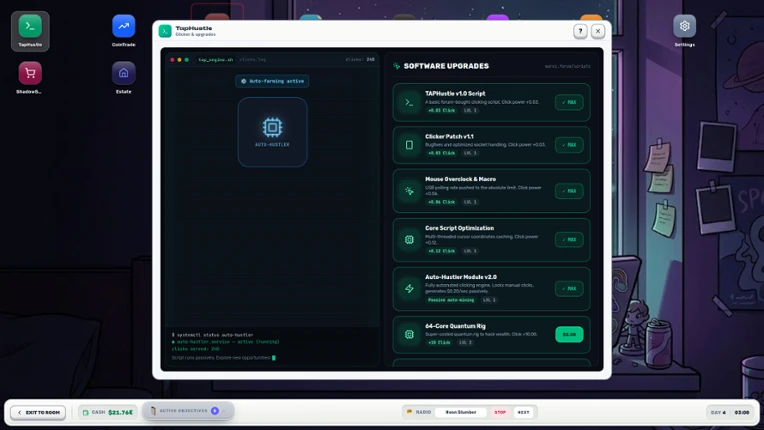Click MAX button for TAPHustle v1.0 Script
764x430 pixels.
point(569,102)
